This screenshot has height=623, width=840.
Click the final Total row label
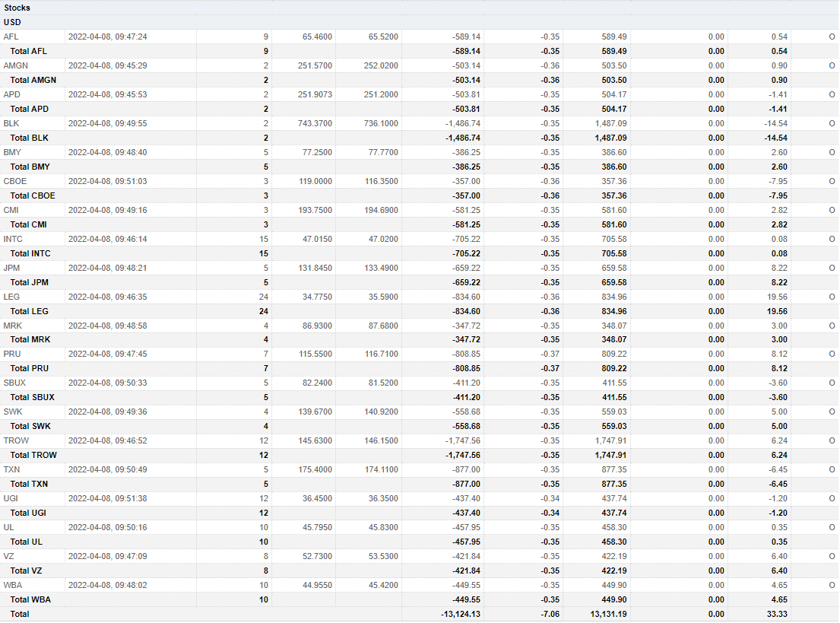click(20, 615)
